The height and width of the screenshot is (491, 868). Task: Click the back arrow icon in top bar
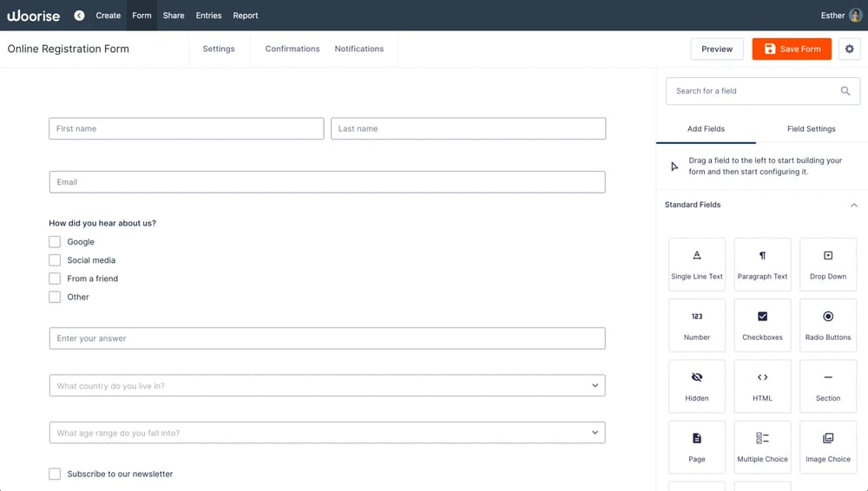(79, 16)
